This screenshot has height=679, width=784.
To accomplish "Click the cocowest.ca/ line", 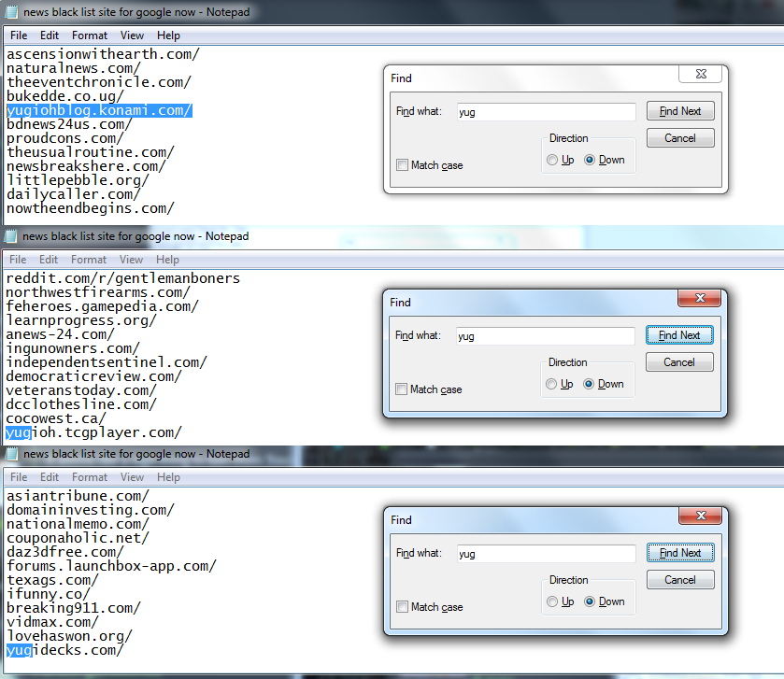I will tap(55, 417).
